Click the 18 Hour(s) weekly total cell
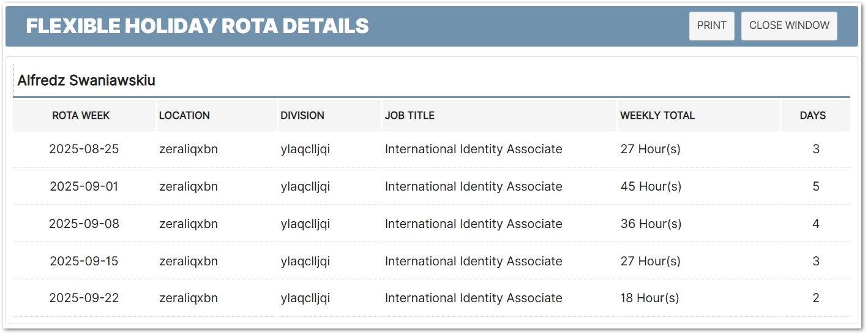The image size is (868, 334). [649, 298]
